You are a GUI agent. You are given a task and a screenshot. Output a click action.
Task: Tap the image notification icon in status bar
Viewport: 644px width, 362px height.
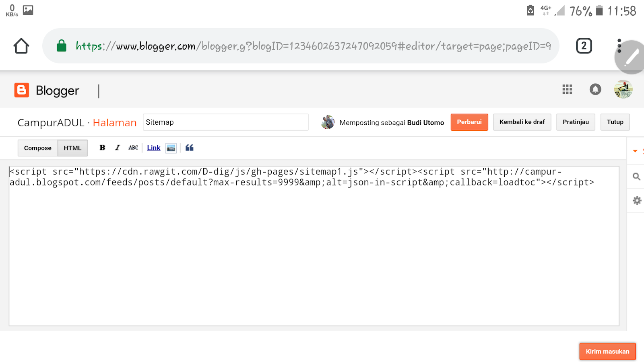point(28,10)
